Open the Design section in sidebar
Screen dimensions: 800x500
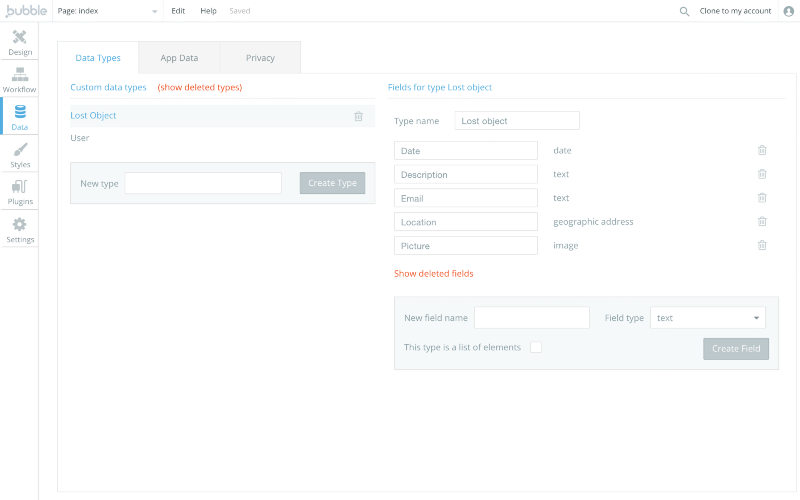tap(20, 42)
